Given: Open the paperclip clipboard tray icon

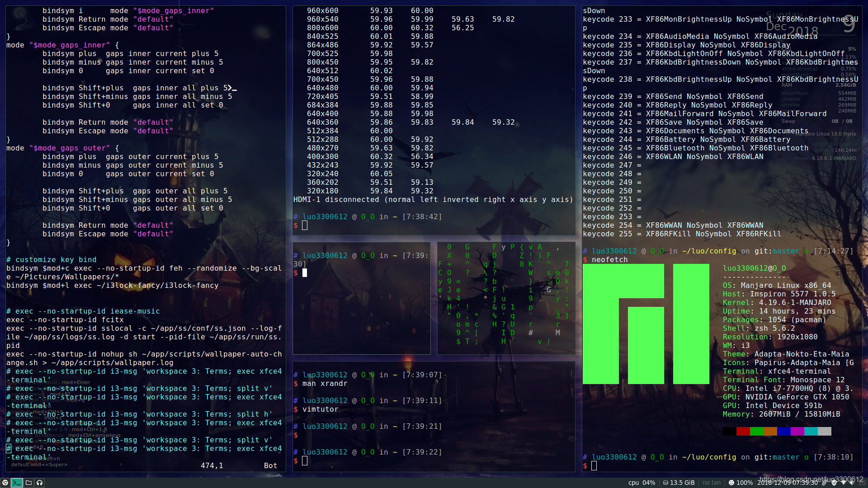Looking at the screenshot, I should tap(824, 483).
